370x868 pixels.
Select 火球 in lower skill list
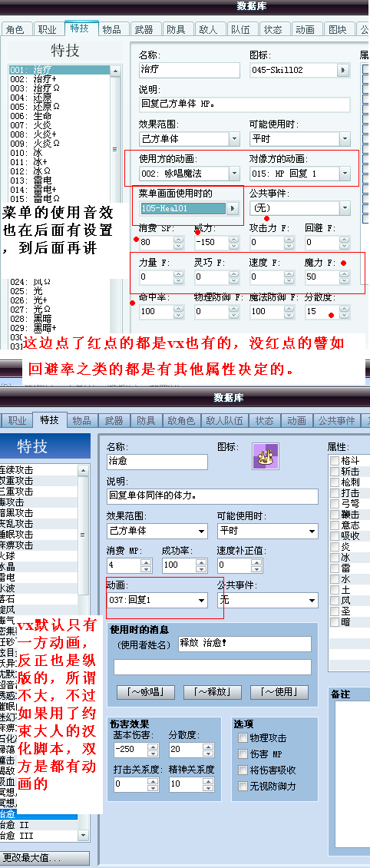38,555
